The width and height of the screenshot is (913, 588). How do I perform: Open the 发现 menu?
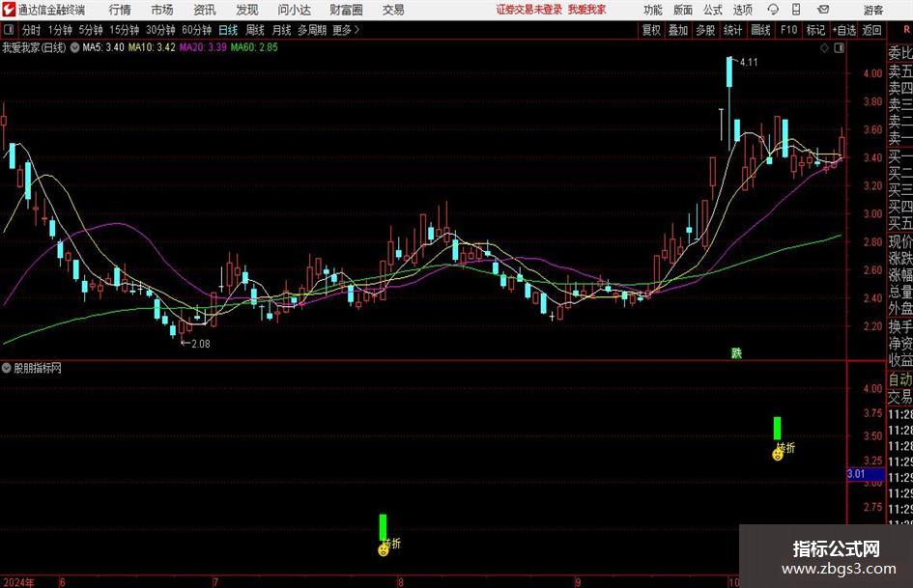(247, 10)
